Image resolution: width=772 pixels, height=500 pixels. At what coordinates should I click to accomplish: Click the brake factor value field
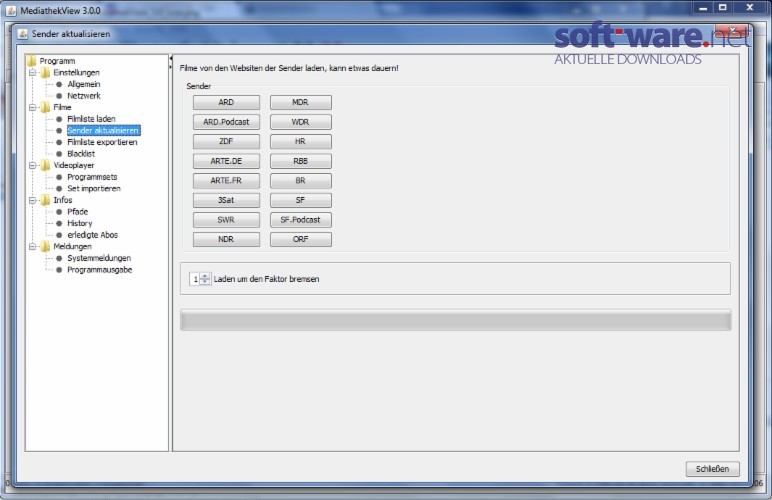pyautogui.click(x=195, y=279)
